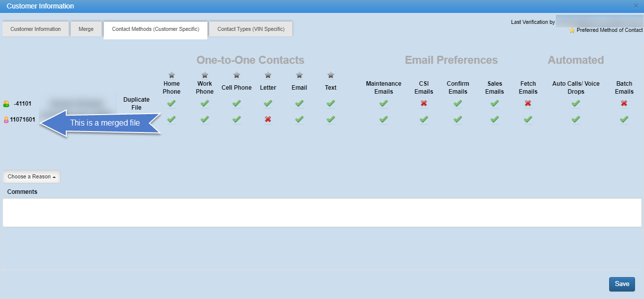Toggle Fetch Emails red X for -41101
The width and height of the screenshot is (644, 299).
coord(528,103)
